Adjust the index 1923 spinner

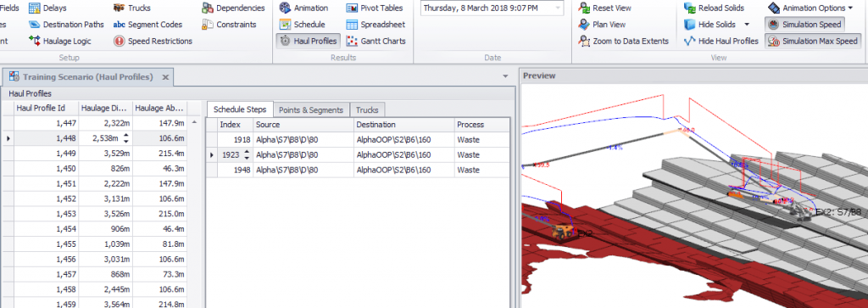247,154
